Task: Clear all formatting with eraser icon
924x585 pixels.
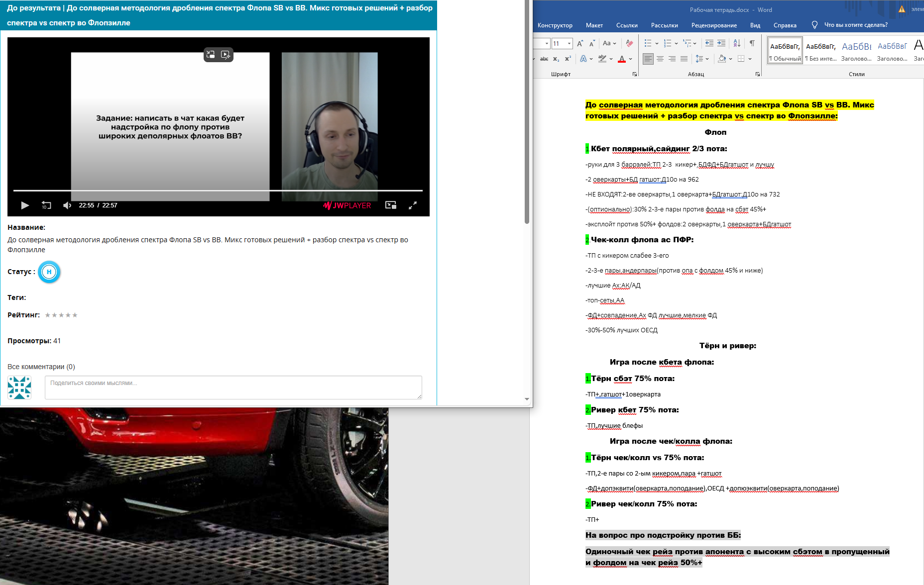Action: point(629,43)
